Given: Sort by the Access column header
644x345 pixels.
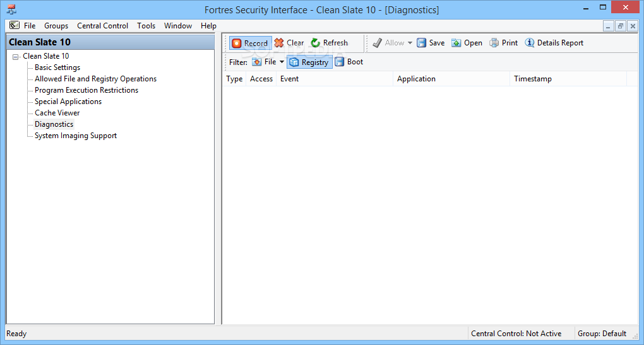Looking at the screenshot, I should [261, 79].
